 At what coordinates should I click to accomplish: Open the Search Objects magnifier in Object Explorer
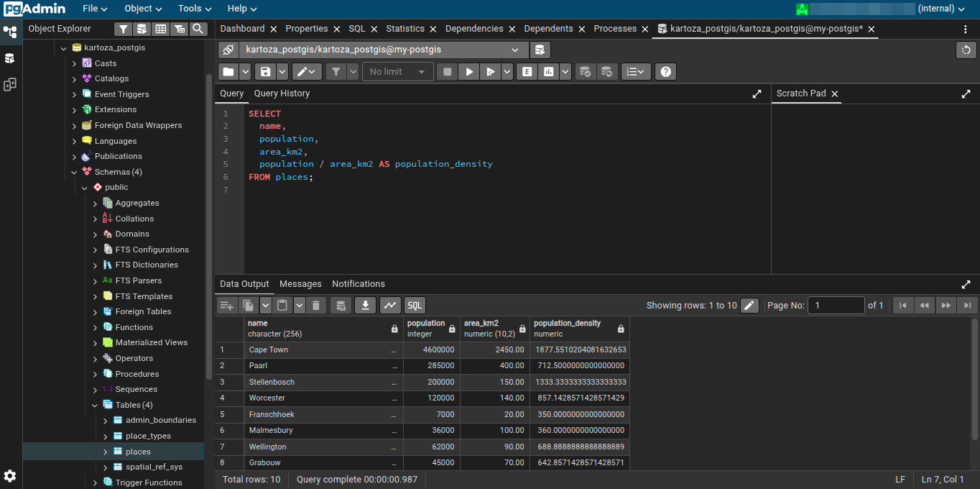pyautogui.click(x=198, y=29)
